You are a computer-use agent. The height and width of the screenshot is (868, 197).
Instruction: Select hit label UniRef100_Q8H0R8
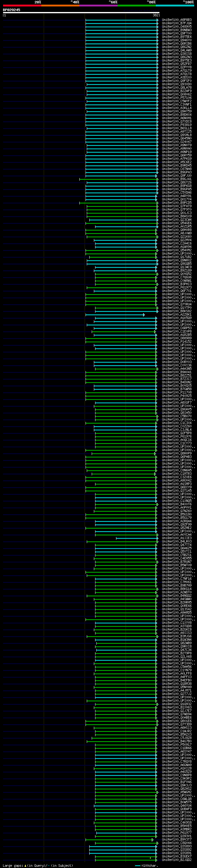(177, 230)
